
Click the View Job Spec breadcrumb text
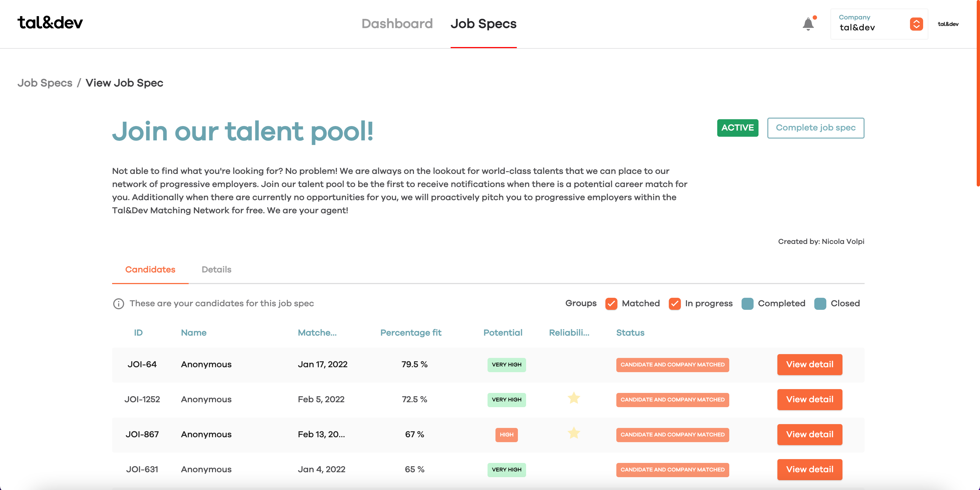124,83
